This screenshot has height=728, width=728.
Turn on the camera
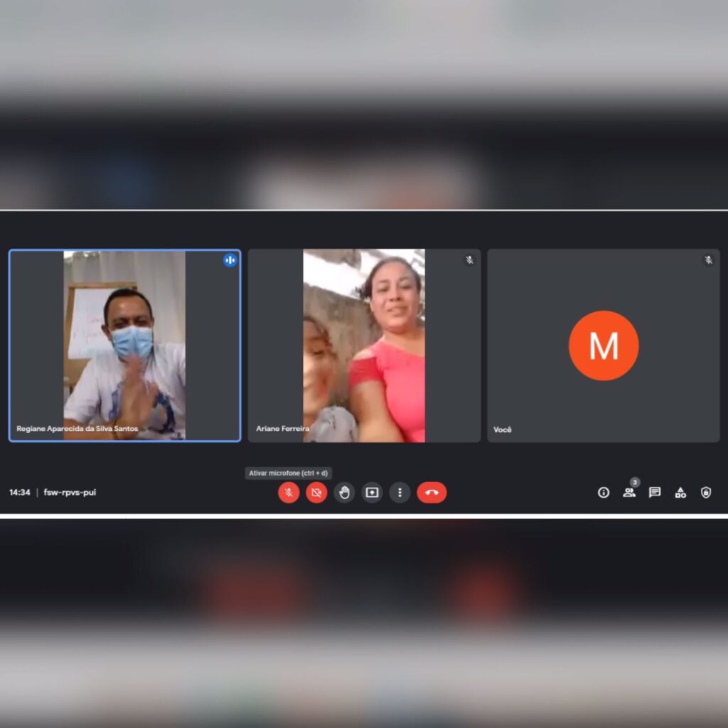click(x=316, y=492)
